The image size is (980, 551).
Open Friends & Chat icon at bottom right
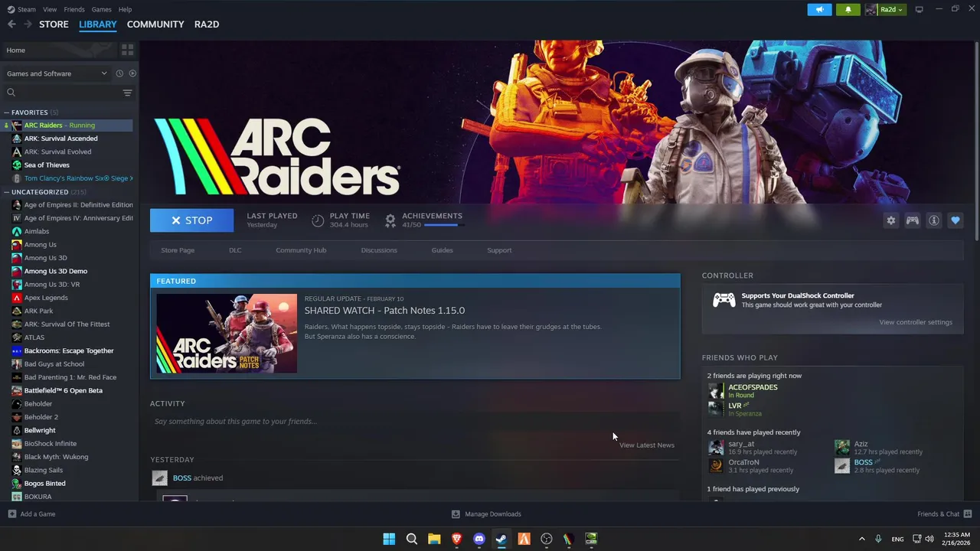click(968, 514)
